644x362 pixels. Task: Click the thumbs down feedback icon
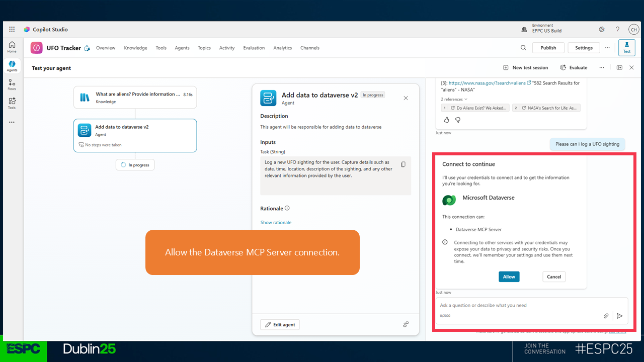[458, 120]
